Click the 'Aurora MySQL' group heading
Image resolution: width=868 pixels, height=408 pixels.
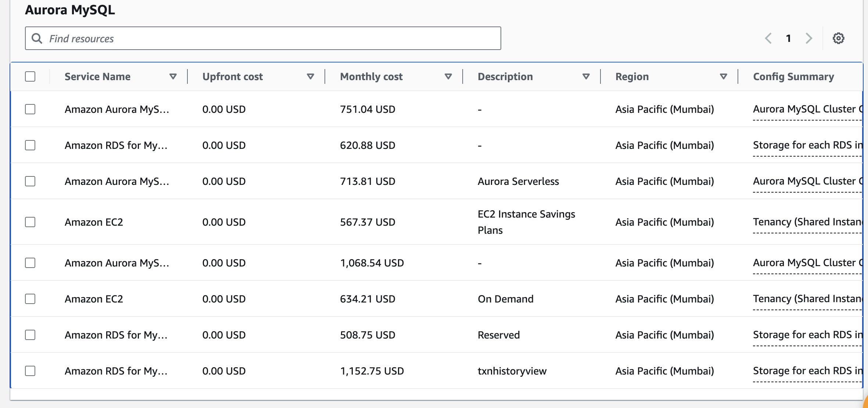coord(70,10)
